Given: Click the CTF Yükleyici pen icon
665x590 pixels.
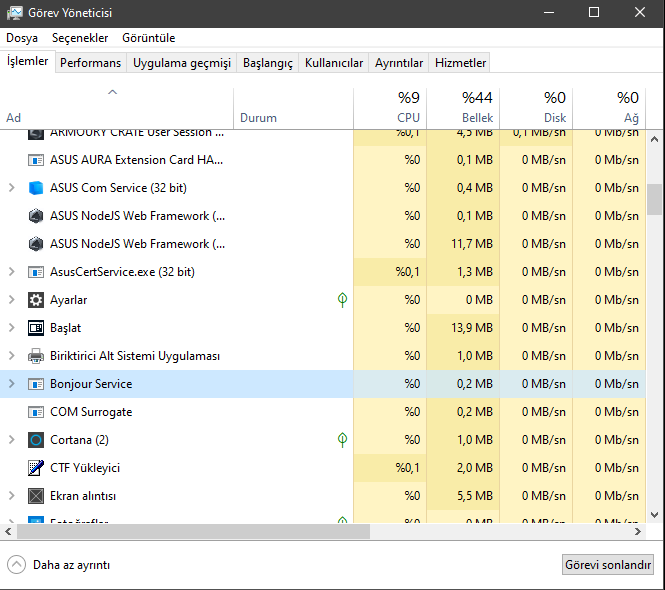Looking at the screenshot, I should click(36, 468).
